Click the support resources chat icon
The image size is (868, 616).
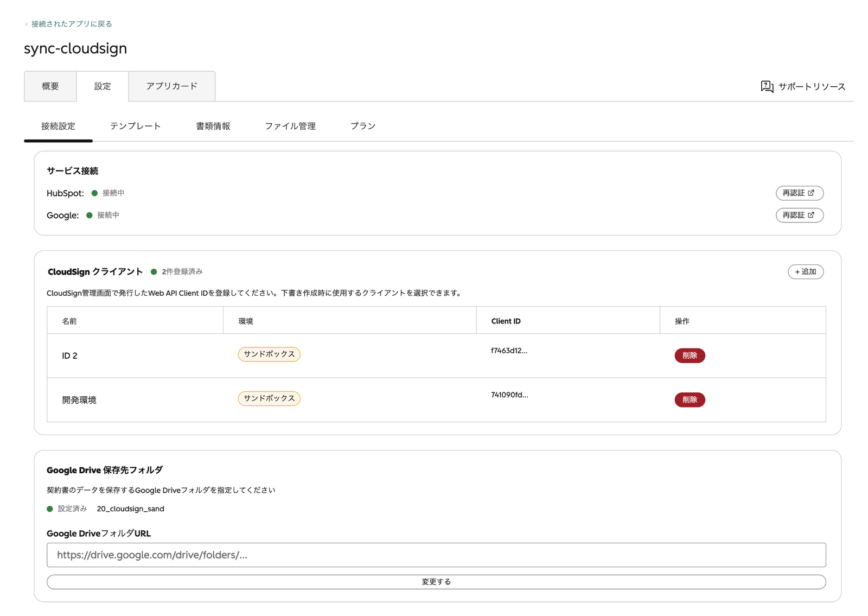pyautogui.click(x=767, y=86)
